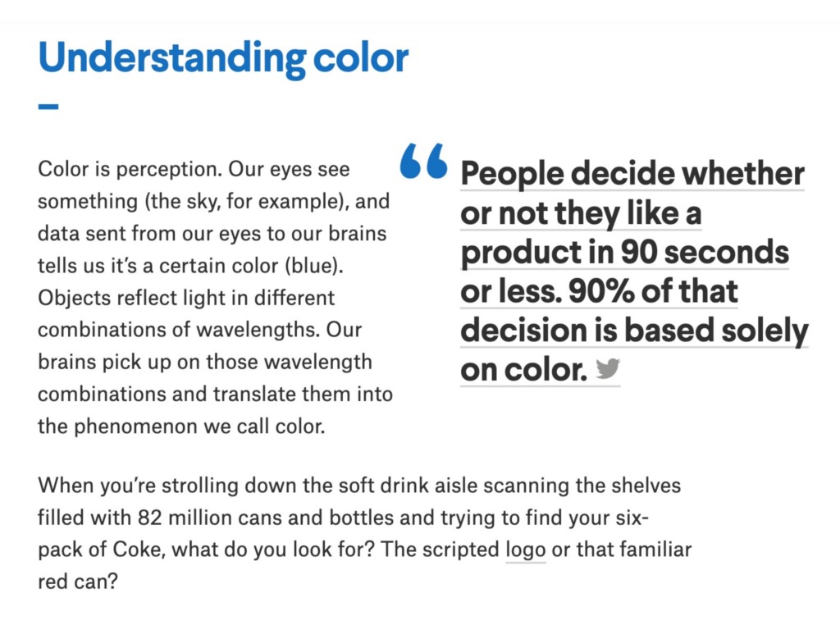Click the "Color is perception" sentence start

click(130, 169)
